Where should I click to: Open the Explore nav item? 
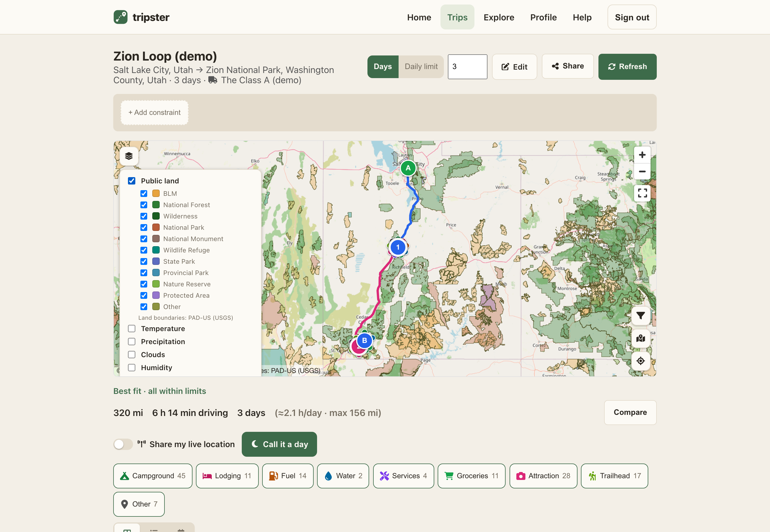[x=499, y=17]
